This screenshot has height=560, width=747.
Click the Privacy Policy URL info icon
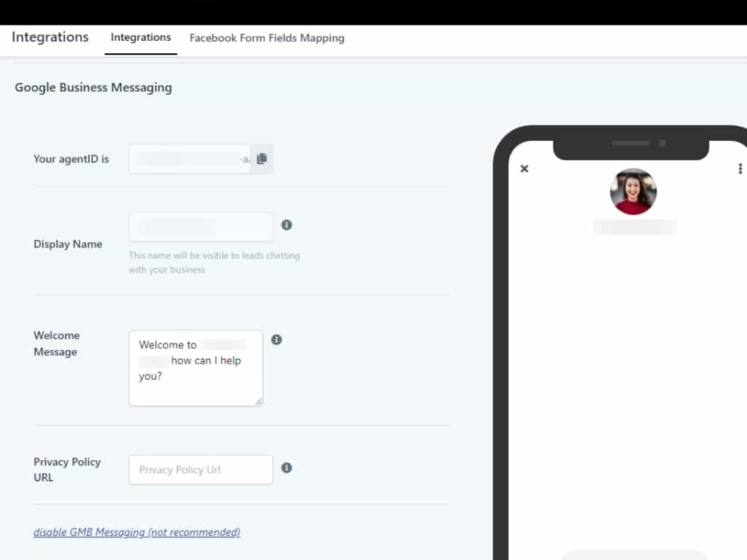287,468
